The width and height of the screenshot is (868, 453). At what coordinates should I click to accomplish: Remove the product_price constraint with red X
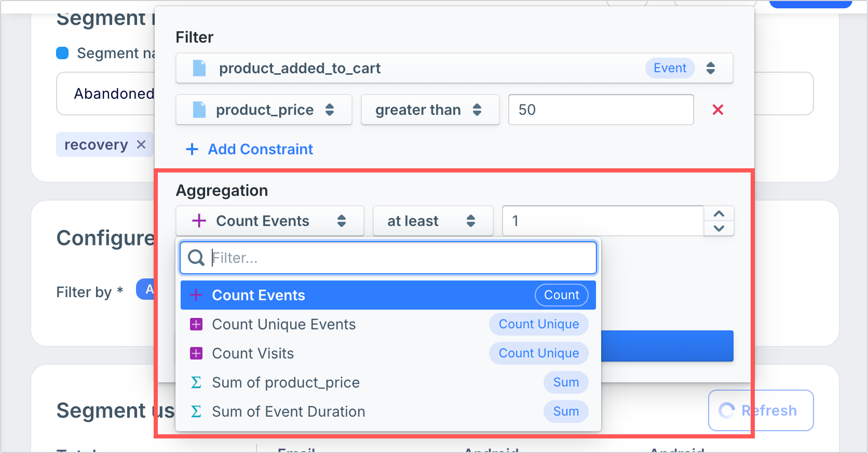coord(718,110)
